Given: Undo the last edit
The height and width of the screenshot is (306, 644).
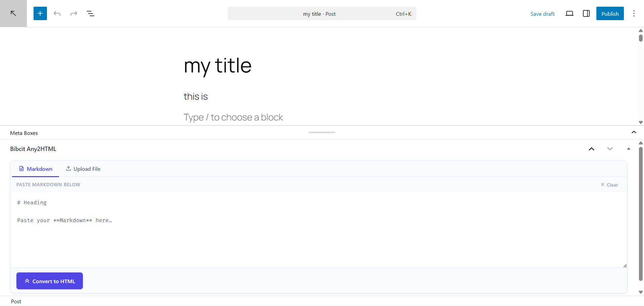Looking at the screenshot, I should pos(57,13).
